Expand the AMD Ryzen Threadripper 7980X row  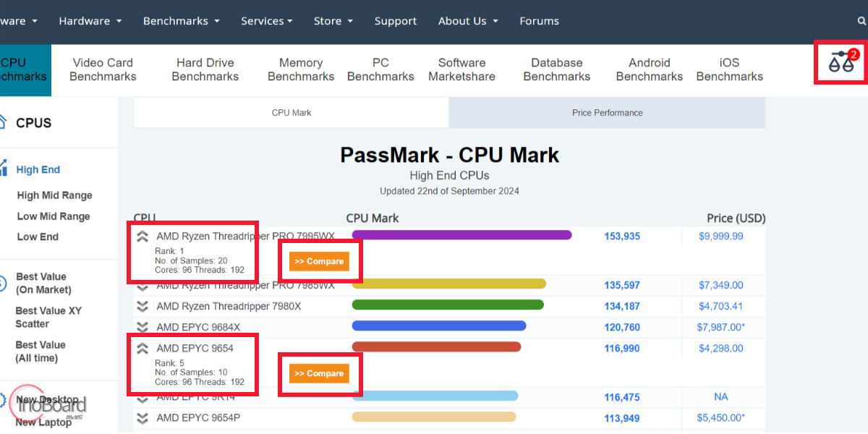coord(142,307)
